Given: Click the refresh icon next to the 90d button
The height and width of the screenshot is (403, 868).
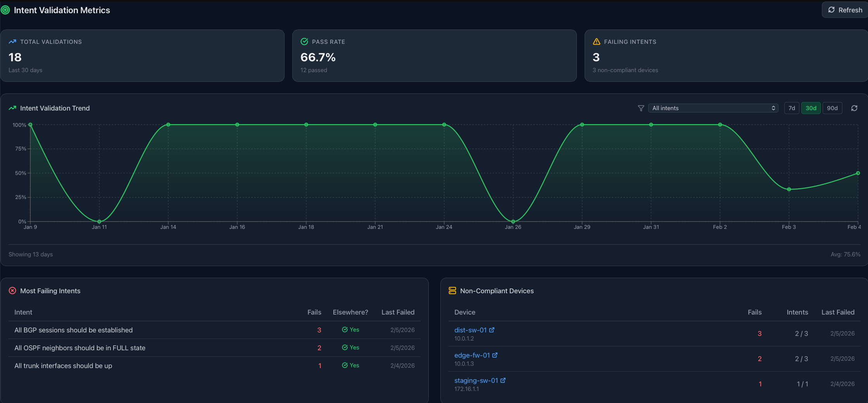Looking at the screenshot, I should click(854, 108).
